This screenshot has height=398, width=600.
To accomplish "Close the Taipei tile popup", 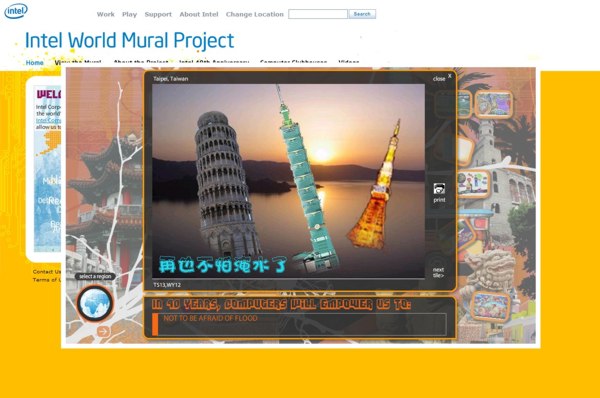I will (442, 78).
